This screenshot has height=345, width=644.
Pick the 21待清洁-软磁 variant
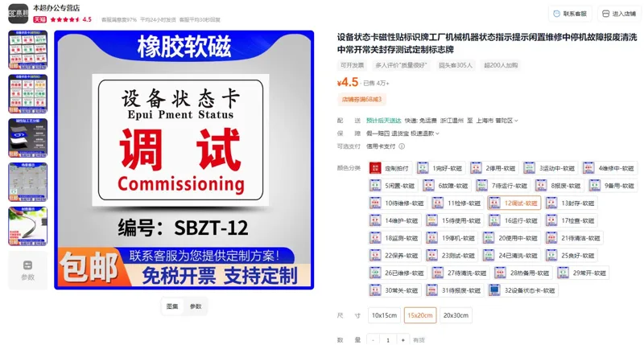coord(574,238)
